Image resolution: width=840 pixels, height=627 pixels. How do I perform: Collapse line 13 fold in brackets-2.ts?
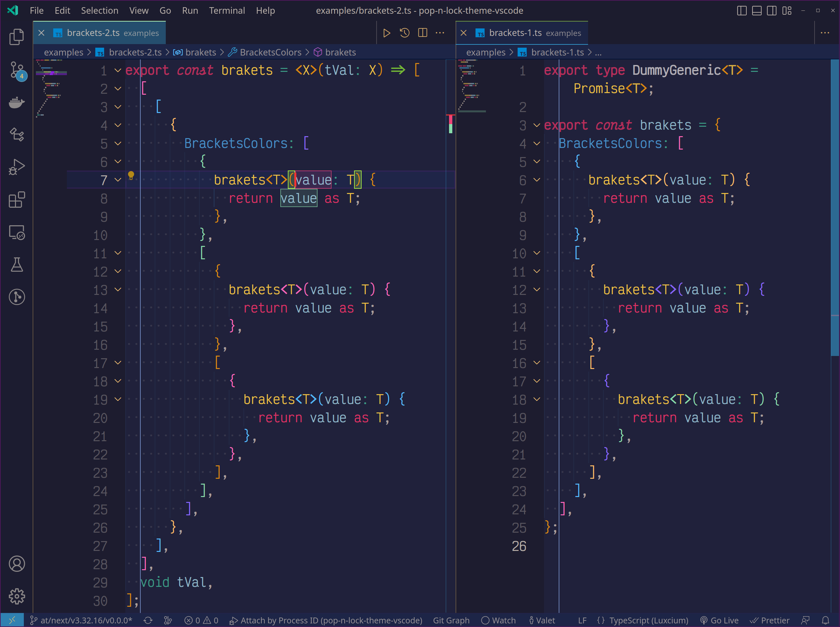click(x=118, y=290)
